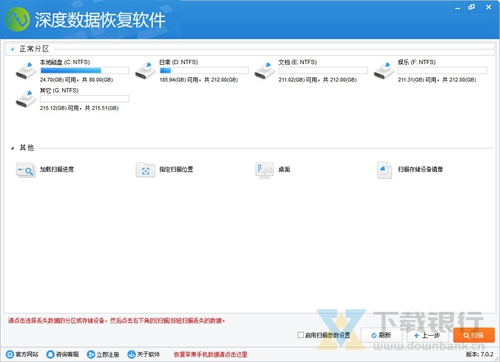Collapse the 其他 section arrow
Viewport: 500px width, 362px height.
pos(12,148)
